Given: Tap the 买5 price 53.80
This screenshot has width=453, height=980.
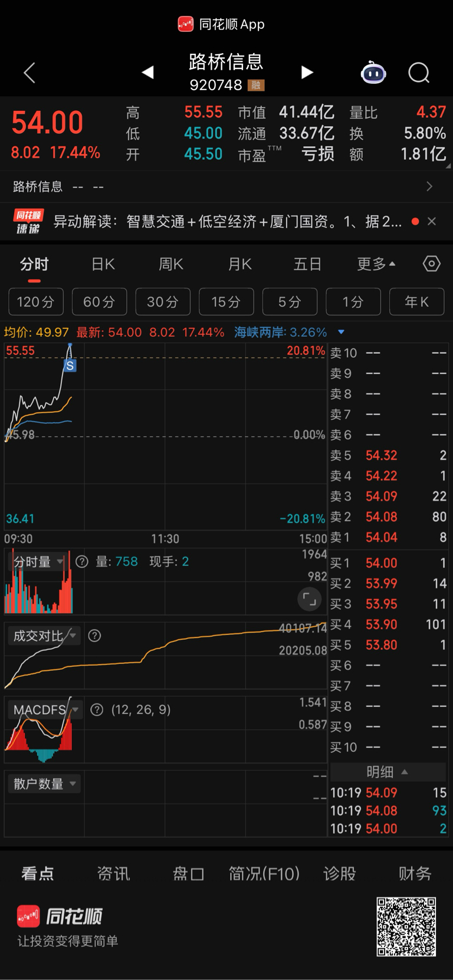Looking at the screenshot, I should [x=382, y=645].
